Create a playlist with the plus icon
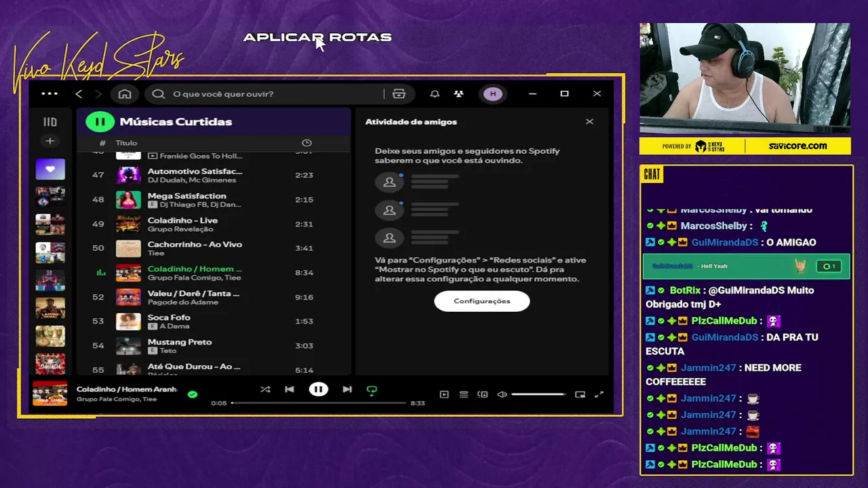Viewport: 868px width, 488px height. point(50,141)
